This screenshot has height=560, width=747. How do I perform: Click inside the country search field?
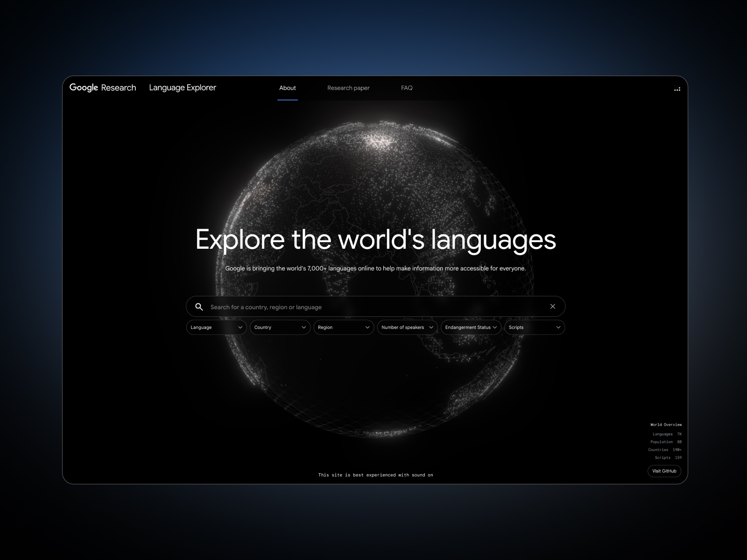(x=327, y=307)
